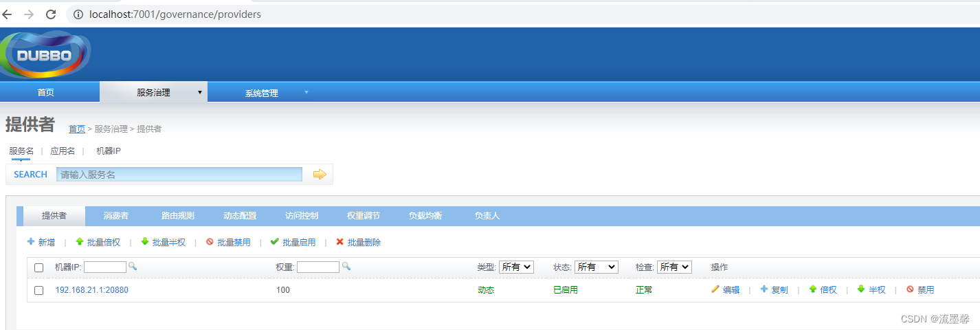Click the browser forward arrow
This screenshot has width=980, height=330.
click(29, 14)
